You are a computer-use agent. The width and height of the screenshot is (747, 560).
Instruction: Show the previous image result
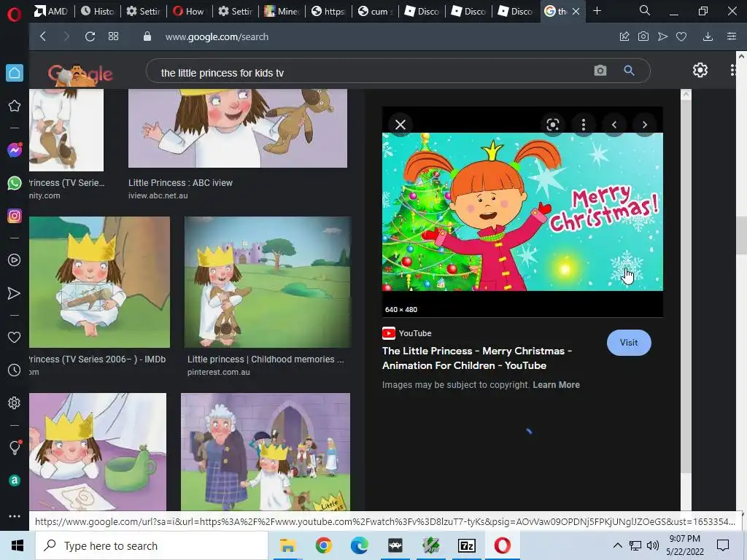coord(614,125)
